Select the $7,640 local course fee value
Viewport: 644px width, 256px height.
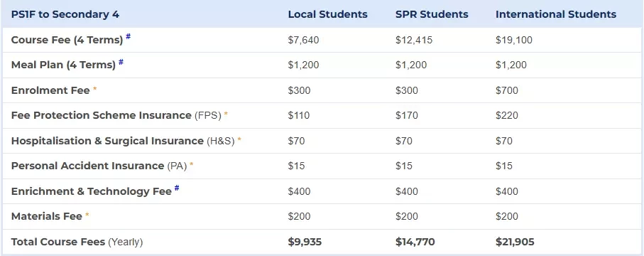[x=303, y=40]
